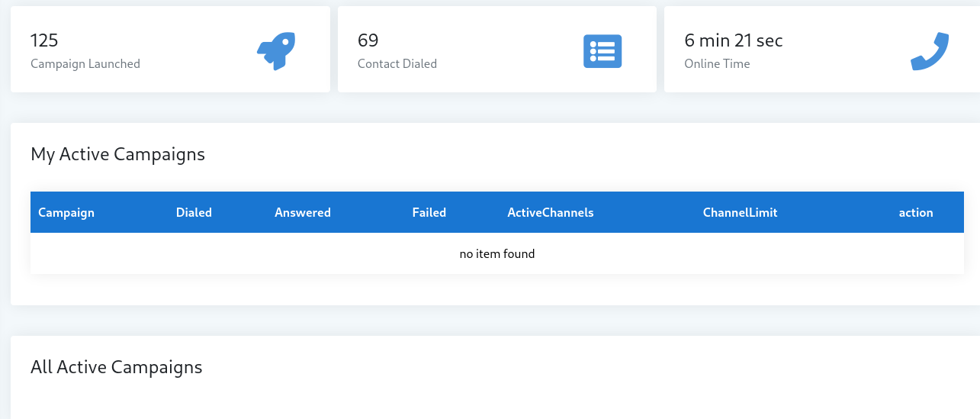Click the All Active Campaigns heading
The image size is (980, 419).
(117, 367)
